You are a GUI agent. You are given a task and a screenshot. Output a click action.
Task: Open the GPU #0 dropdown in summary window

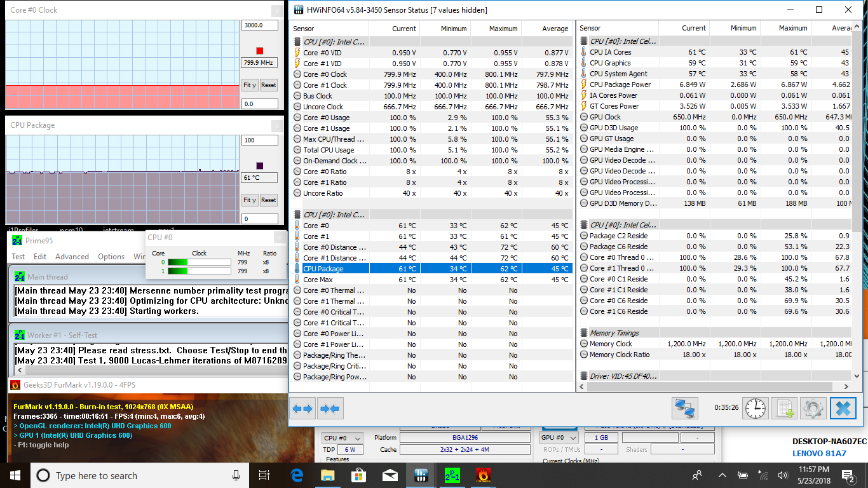[x=559, y=438]
